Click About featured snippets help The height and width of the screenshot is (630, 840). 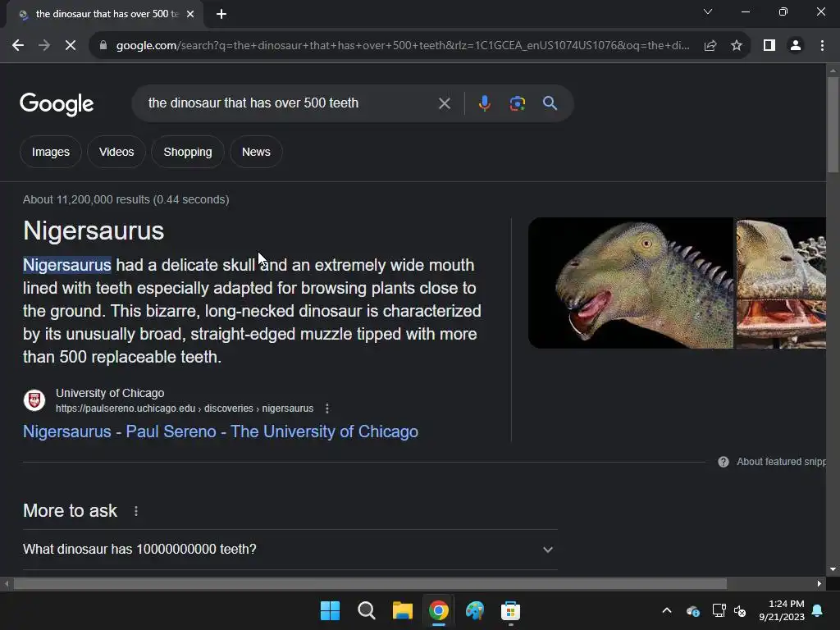click(772, 462)
